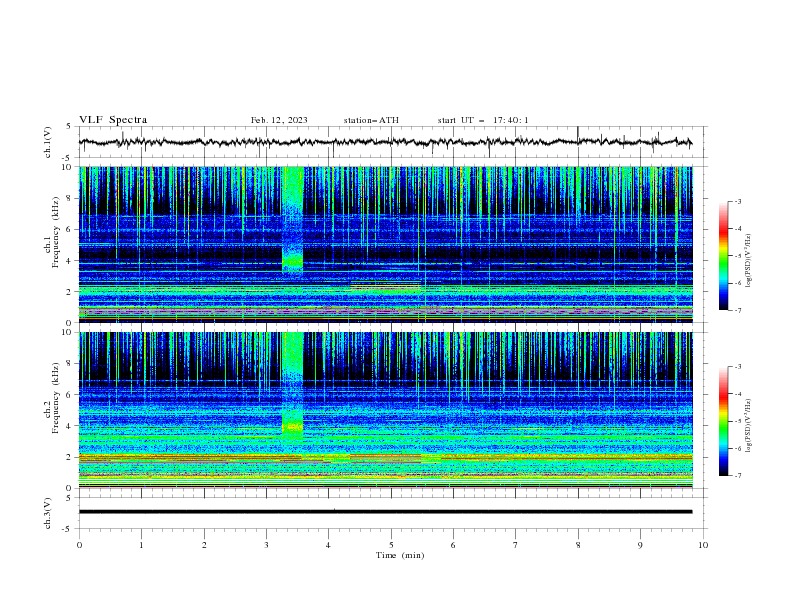Click the "-3" tick on ch.2 color bar
Image resolution: width=792 pixels, height=612 pixels.
point(737,367)
